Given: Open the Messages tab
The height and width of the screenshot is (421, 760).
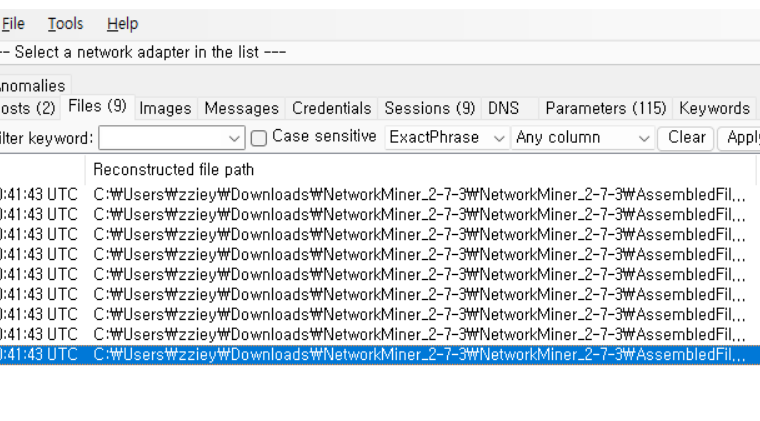Looking at the screenshot, I should point(241,109).
